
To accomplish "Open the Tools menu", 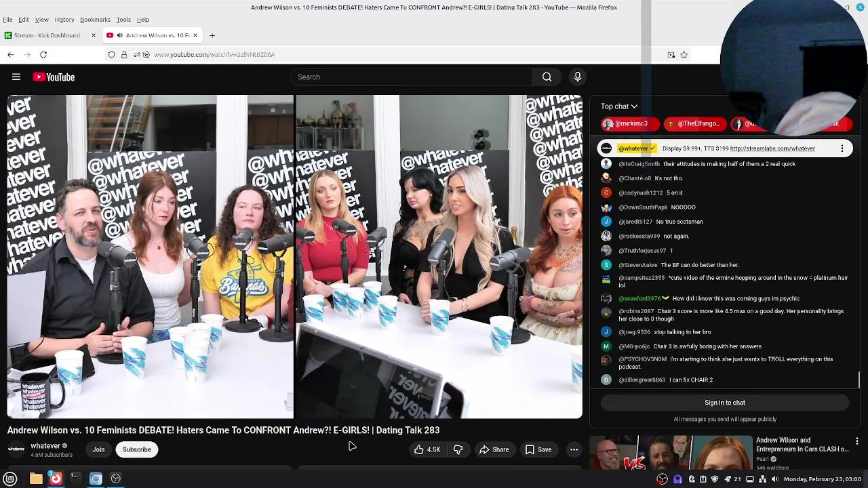I will 123,20.
